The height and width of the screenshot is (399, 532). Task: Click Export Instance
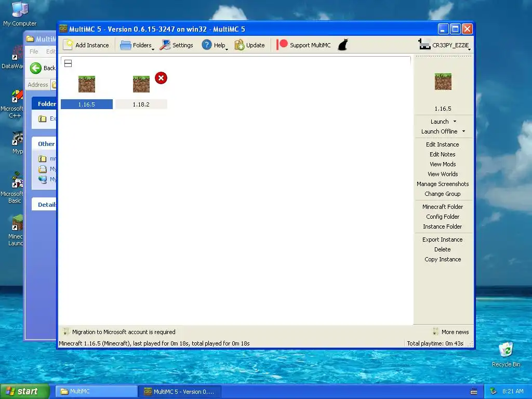pyautogui.click(x=443, y=239)
